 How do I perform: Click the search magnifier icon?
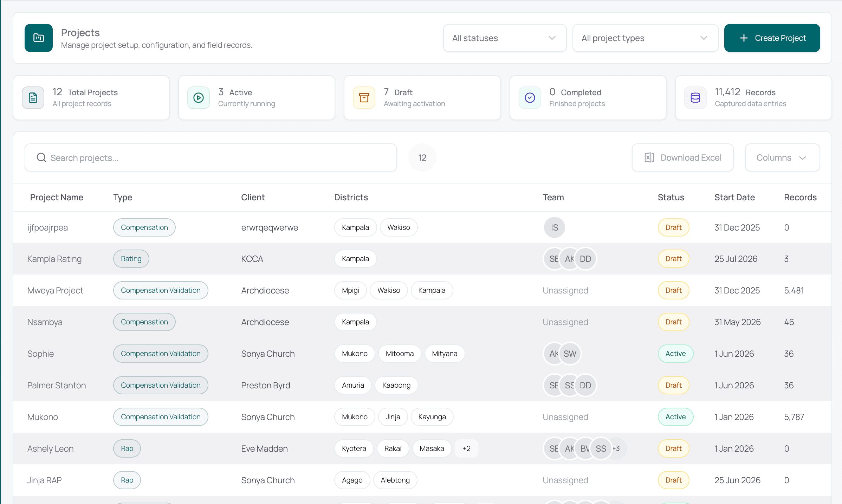pyautogui.click(x=41, y=157)
